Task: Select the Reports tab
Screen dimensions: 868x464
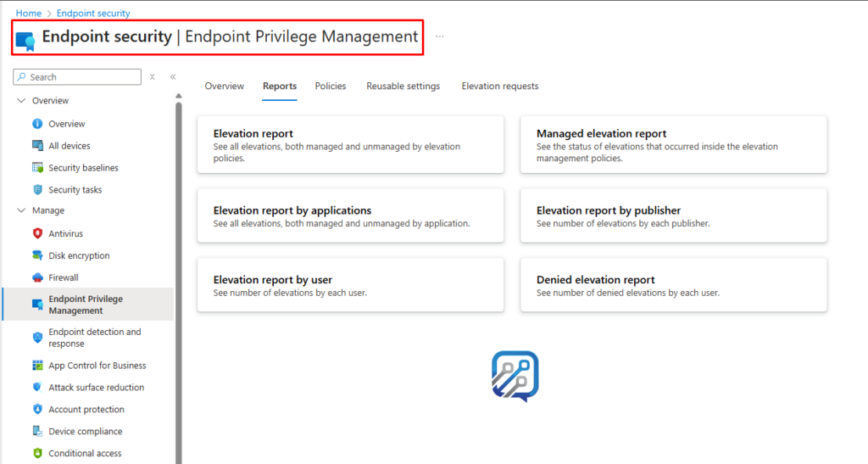Action: coord(280,86)
